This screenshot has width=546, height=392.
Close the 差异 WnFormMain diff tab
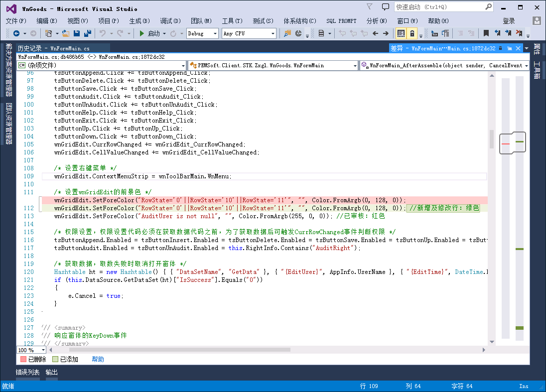click(x=518, y=48)
